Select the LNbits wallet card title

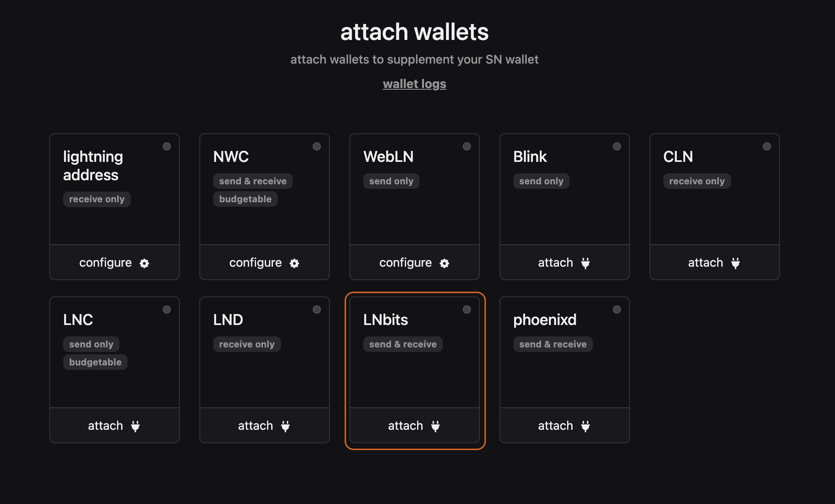click(386, 320)
